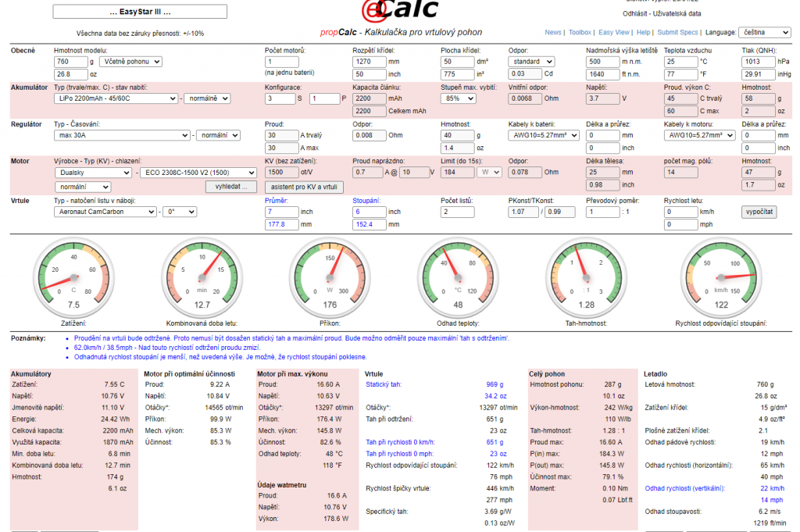Click the vyhledat motor search button

pos(231,187)
